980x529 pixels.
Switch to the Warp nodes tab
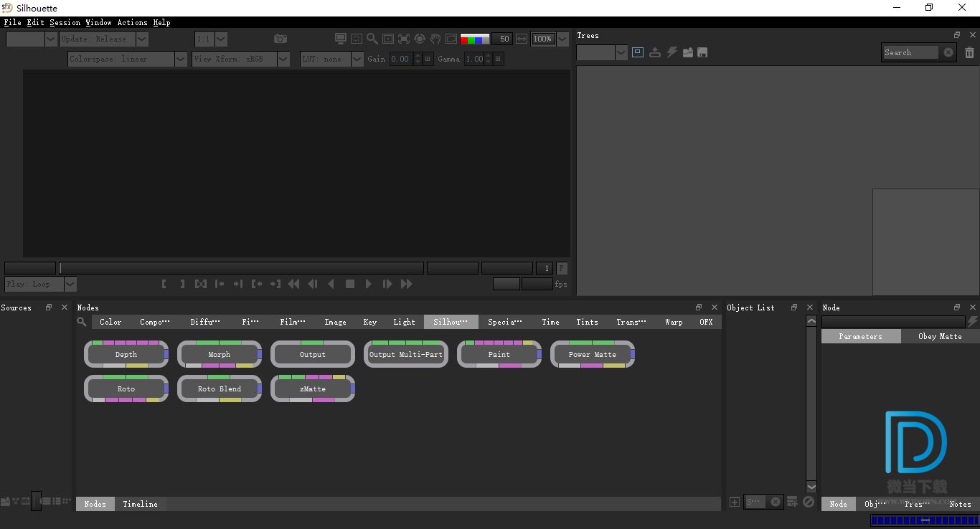[674, 322]
